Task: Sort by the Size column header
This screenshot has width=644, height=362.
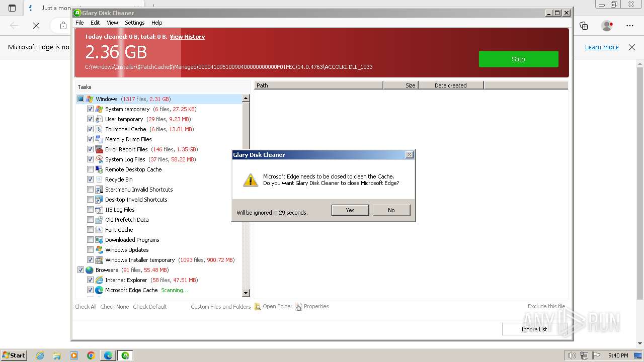Action: [400, 85]
